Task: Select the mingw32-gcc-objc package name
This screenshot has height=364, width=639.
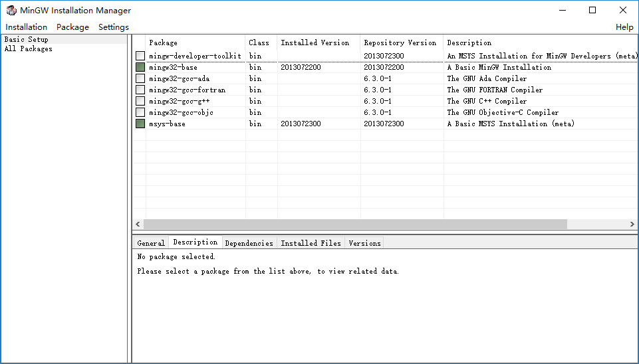Action: pos(181,112)
